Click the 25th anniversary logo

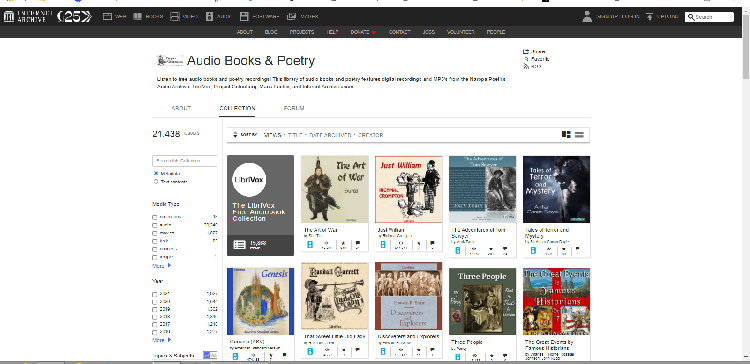coord(74,17)
